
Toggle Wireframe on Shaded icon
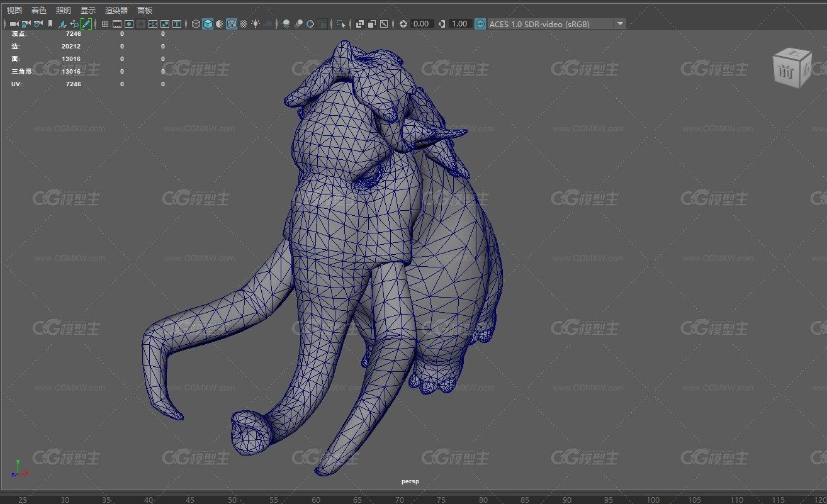232,24
